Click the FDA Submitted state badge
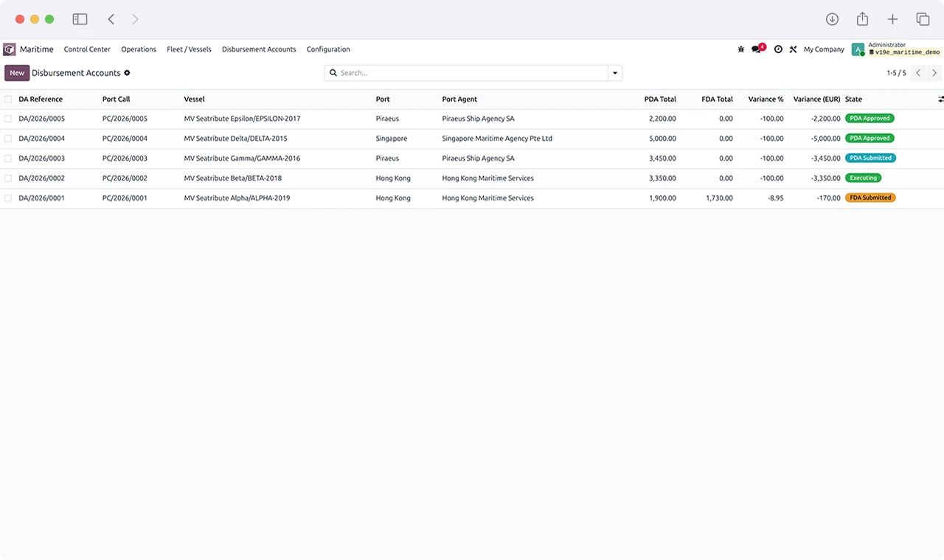This screenshot has width=944, height=560. tap(870, 197)
